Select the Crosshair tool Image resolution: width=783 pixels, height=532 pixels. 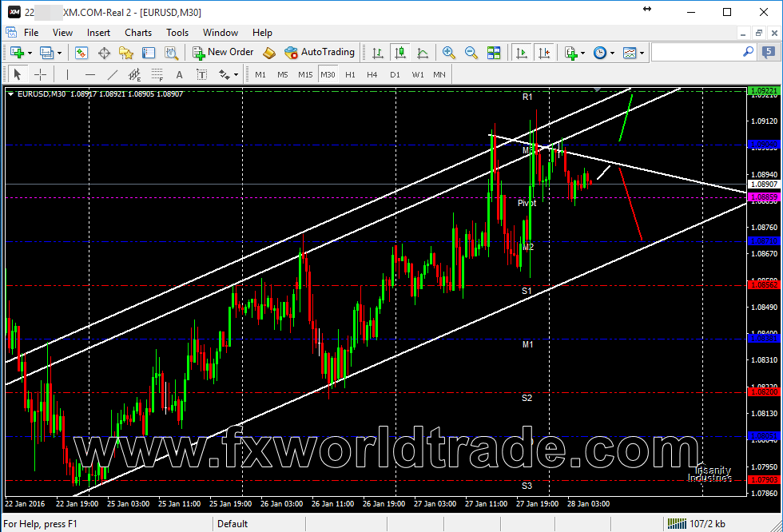(x=40, y=74)
